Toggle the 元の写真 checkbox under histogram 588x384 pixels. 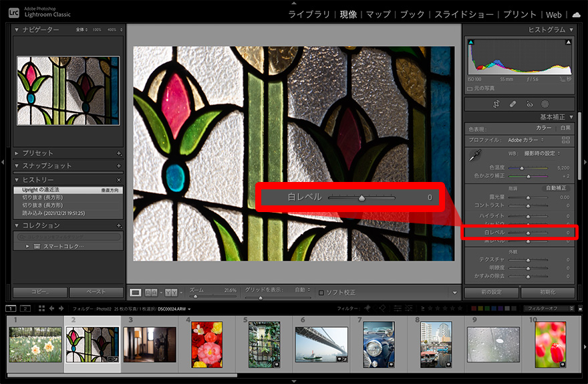click(x=470, y=88)
